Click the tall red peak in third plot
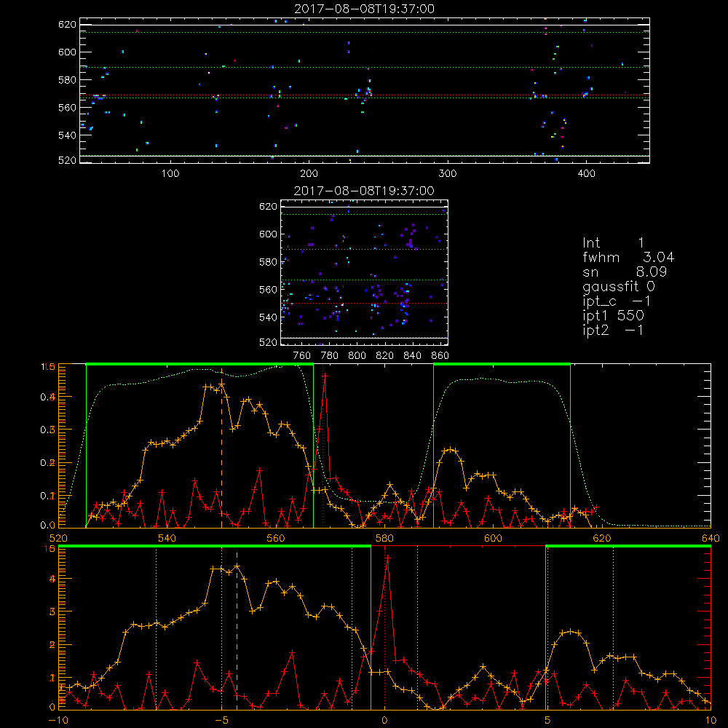 (325, 376)
